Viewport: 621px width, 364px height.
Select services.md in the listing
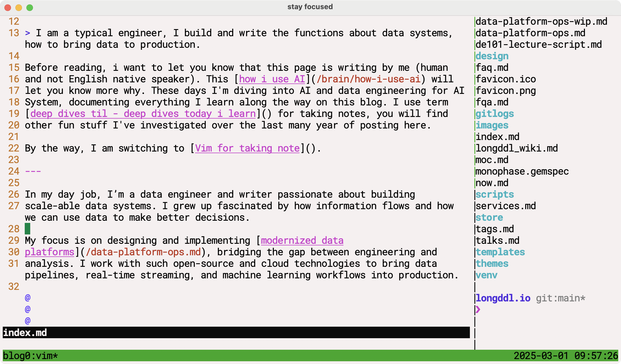click(x=506, y=206)
